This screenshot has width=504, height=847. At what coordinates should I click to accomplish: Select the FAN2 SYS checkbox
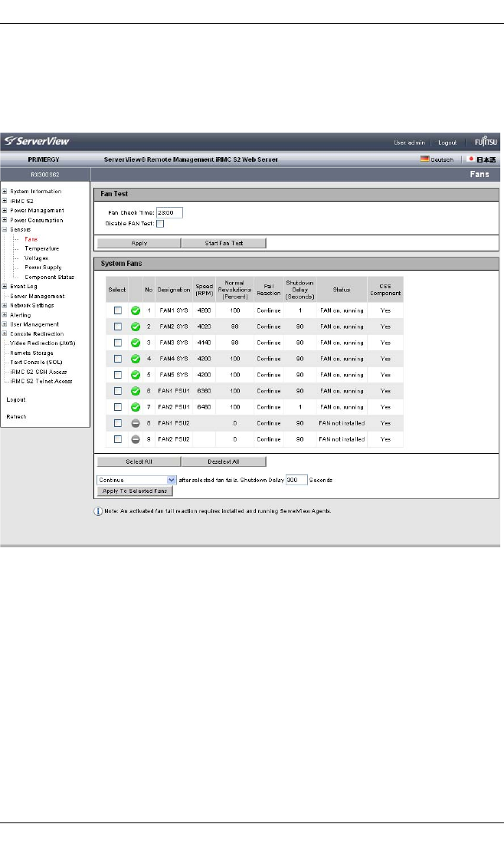point(118,327)
